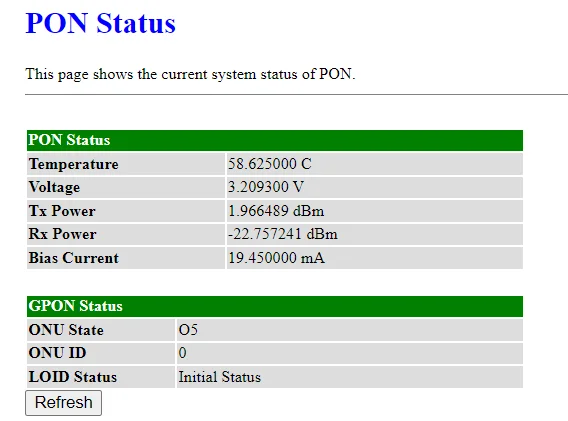This screenshot has height=421, width=568.
Task: Click the ONU State label
Action: tap(66, 330)
